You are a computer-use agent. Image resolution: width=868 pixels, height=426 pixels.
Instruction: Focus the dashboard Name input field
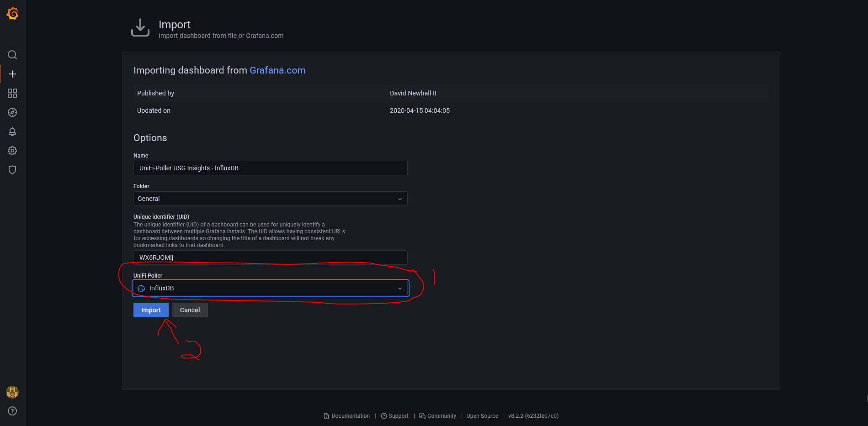[270, 168]
